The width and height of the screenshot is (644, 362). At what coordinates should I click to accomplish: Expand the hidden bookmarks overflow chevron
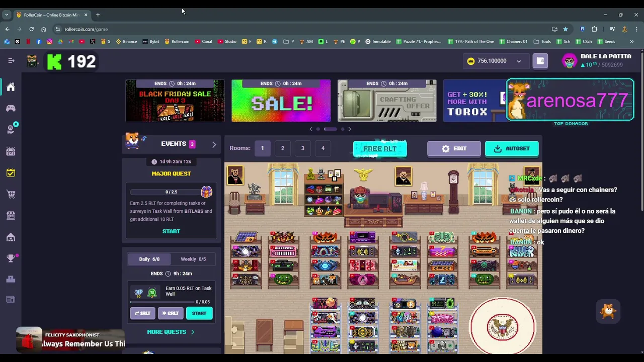coord(632,41)
